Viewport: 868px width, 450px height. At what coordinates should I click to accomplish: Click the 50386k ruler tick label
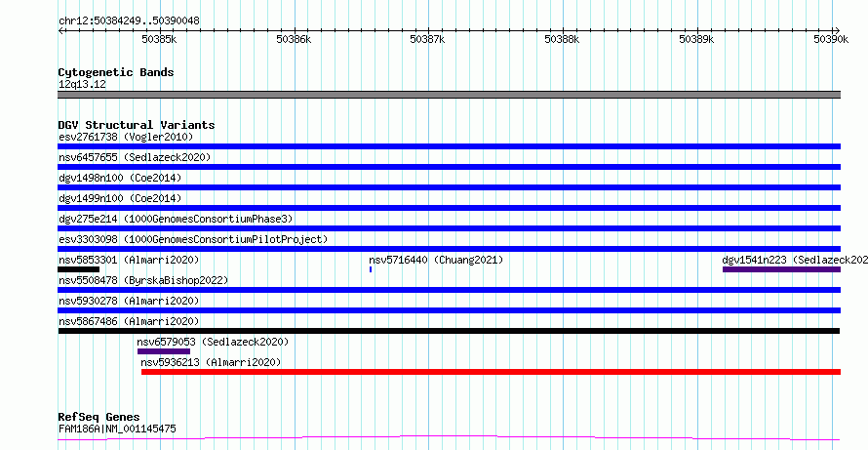pos(295,39)
